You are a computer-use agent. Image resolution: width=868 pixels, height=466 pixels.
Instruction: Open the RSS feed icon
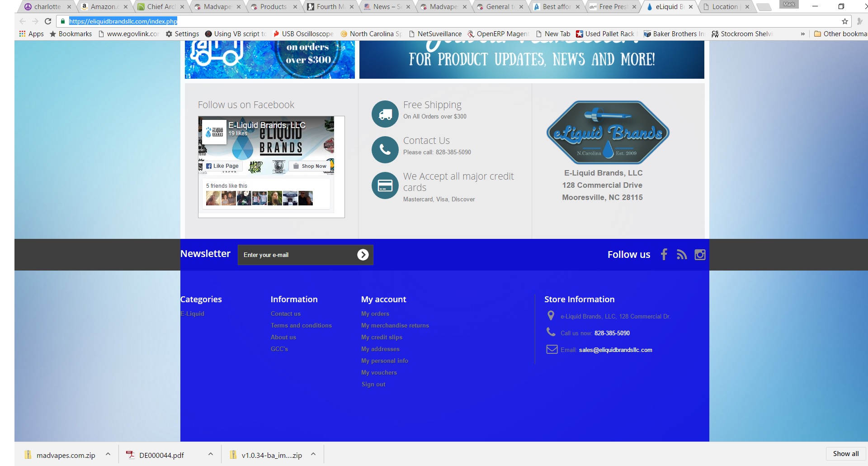682,255
